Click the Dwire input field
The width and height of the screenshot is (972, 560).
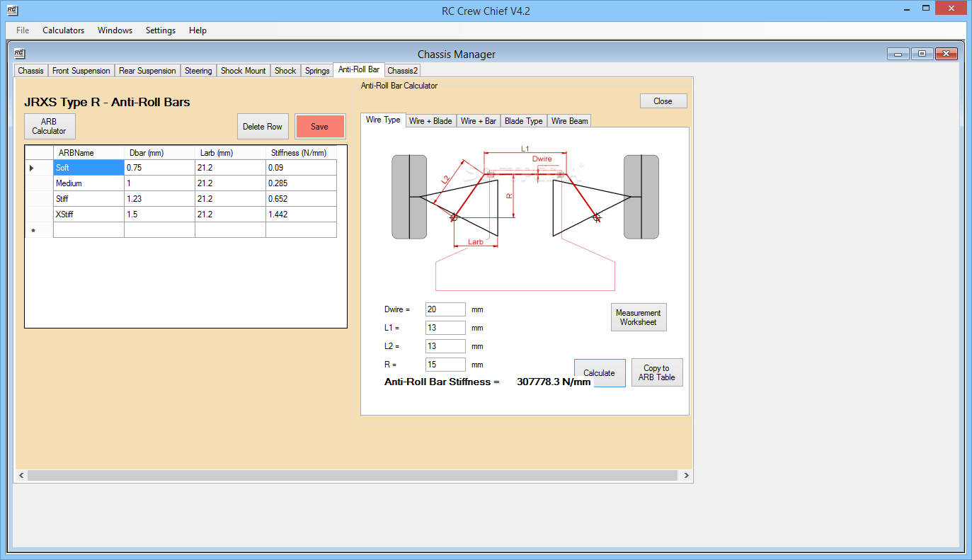coord(445,309)
